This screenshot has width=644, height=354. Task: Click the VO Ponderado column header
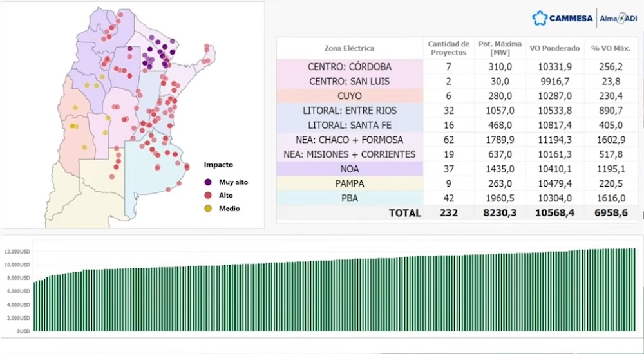click(x=555, y=48)
